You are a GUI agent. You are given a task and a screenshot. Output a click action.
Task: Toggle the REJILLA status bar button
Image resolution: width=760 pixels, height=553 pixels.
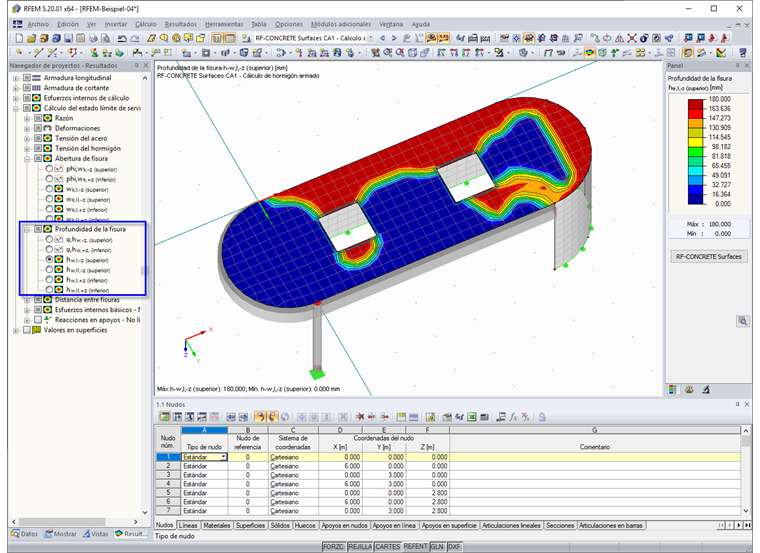360,547
